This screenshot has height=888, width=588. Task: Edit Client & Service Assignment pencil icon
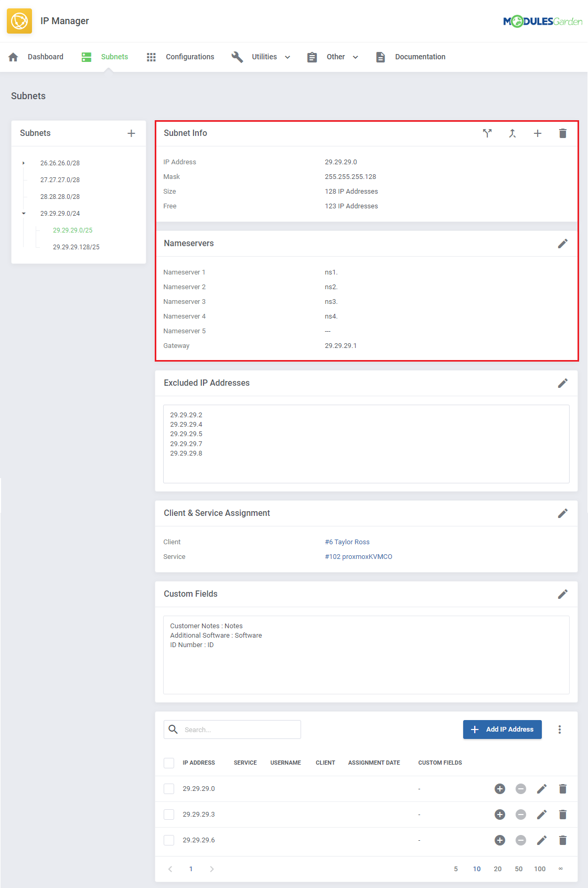(563, 513)
